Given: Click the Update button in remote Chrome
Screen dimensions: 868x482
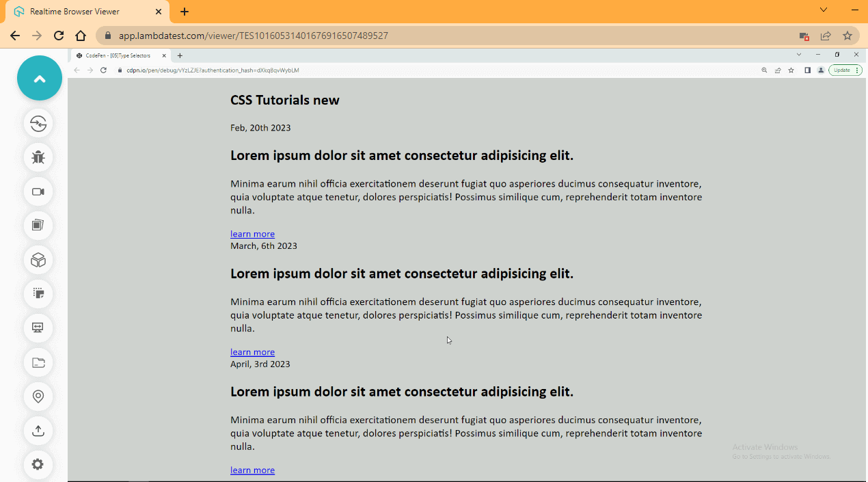Looking at the screenshot, I should tap(842, 70).
